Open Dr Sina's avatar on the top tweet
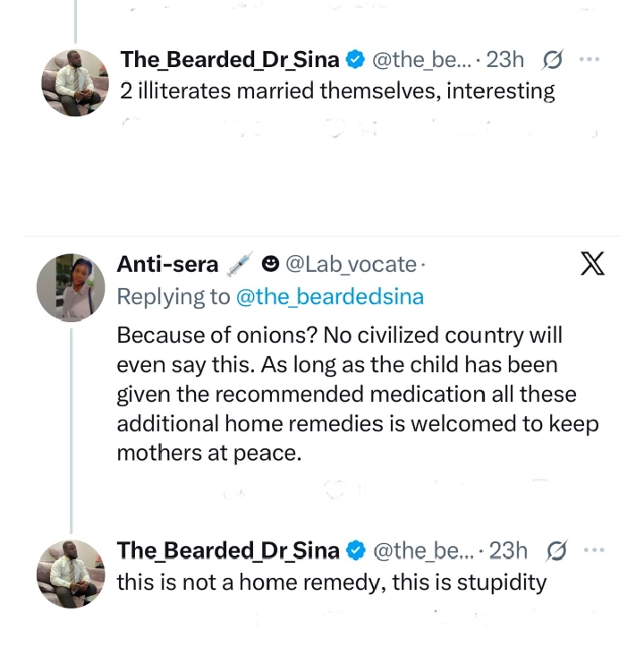Viewport: 644px width, 647px height. tap(75, 83)
